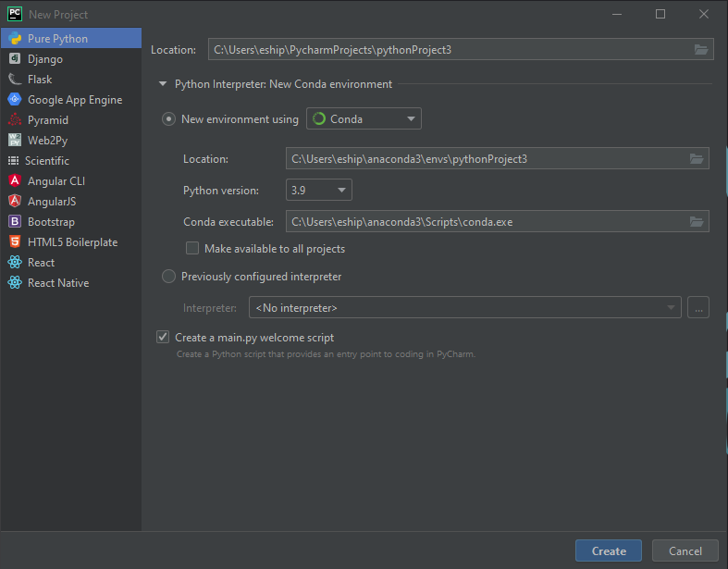Click the HTML5 Boilerplate icon
Image resolution: width=728 pixels, height=569 pixels.
coord(15,241)
